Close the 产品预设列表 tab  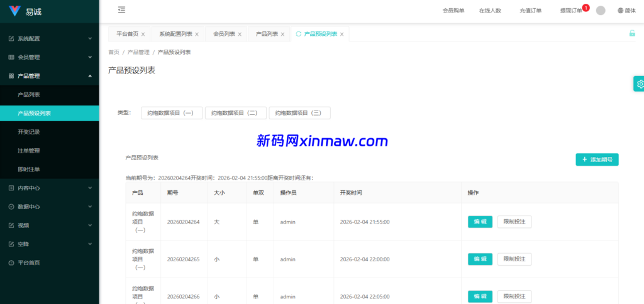click(341, 35)
